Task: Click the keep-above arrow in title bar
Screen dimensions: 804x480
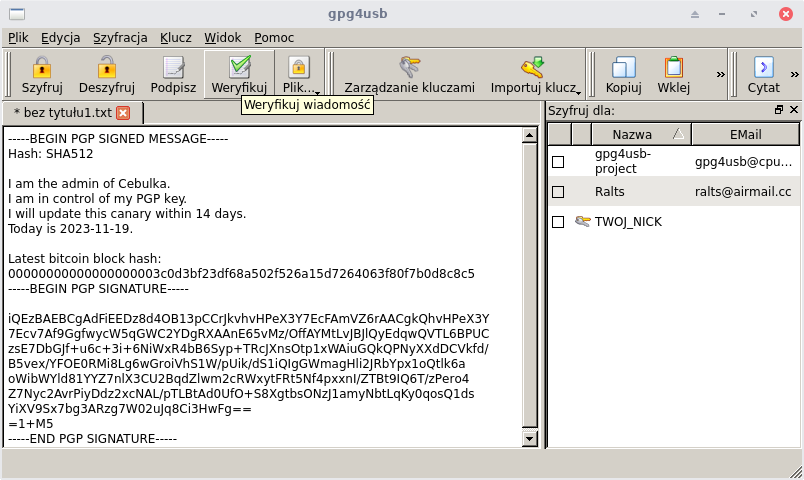Action: click(x=695, y=14)
